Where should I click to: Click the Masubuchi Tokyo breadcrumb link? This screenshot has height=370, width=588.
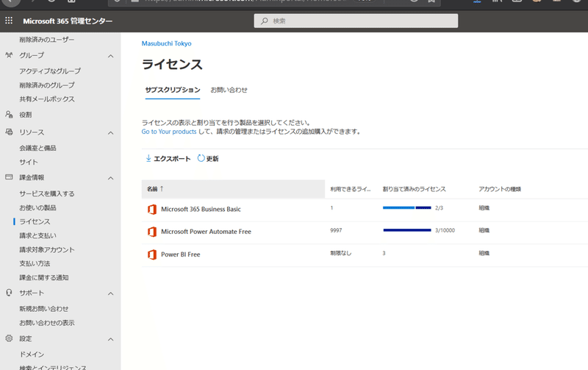click(x=167, y=43)
